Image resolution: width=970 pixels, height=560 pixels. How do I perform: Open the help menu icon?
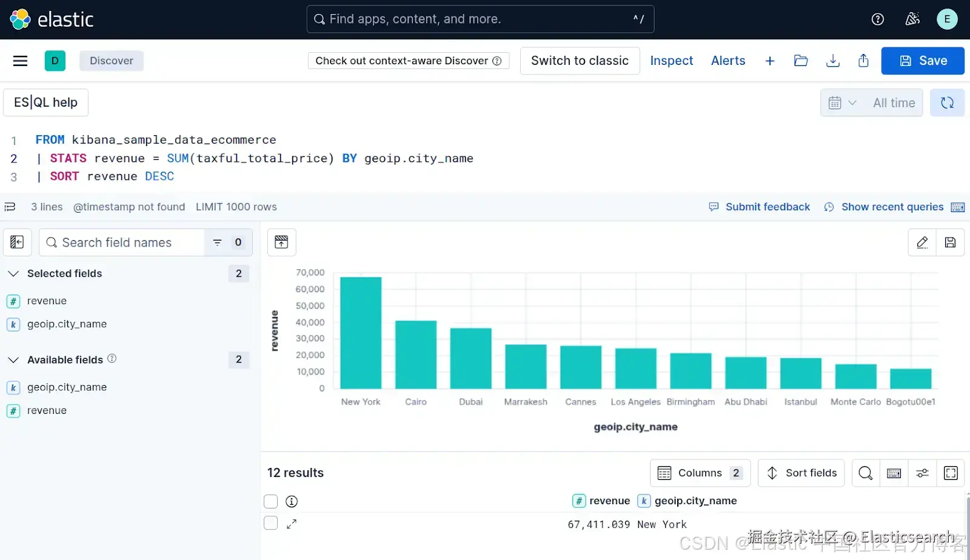point(877,19)
